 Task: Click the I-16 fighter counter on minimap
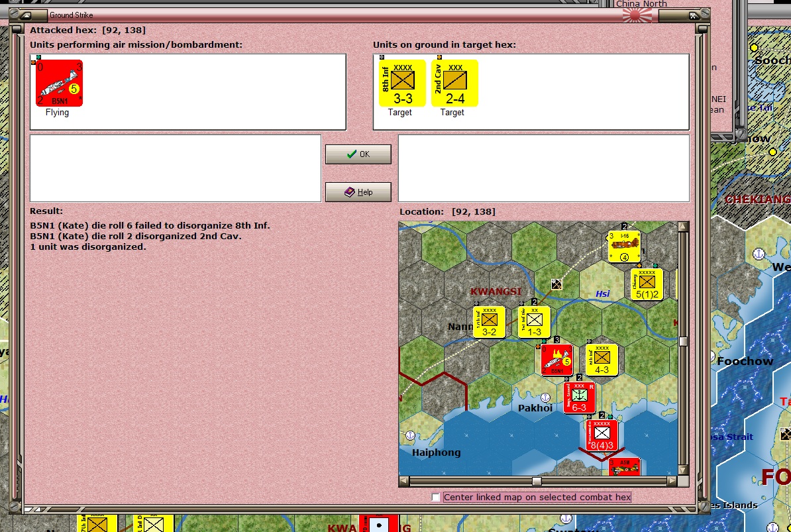tap(625, 246)
